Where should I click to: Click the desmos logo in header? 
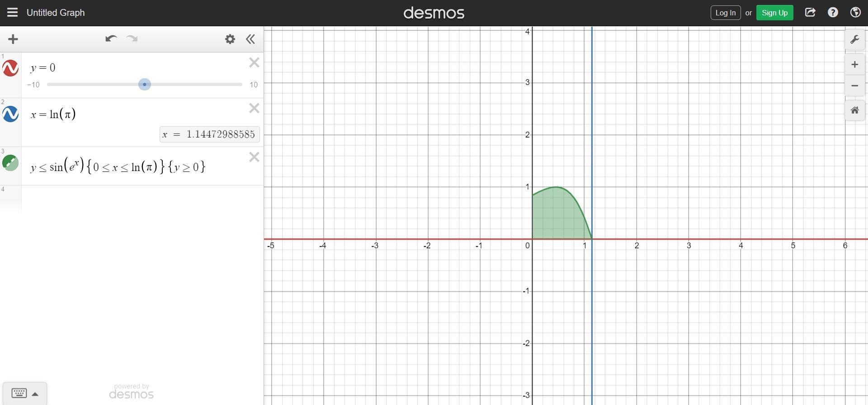434,13
